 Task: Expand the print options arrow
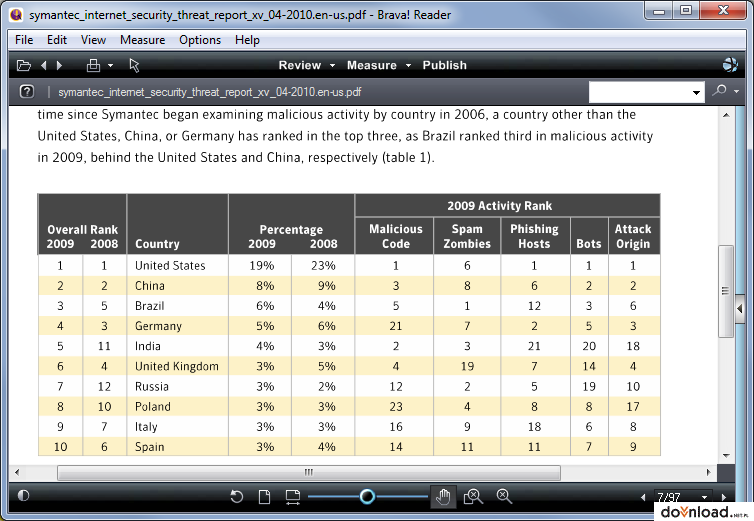(111, 65)
